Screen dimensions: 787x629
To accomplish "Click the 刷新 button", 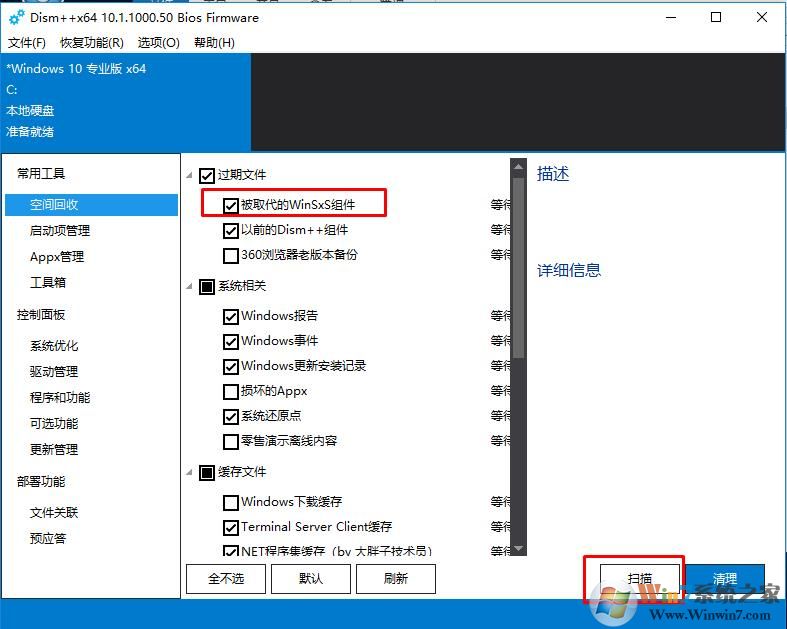I will pyautogui.click(x=395, y=578).
